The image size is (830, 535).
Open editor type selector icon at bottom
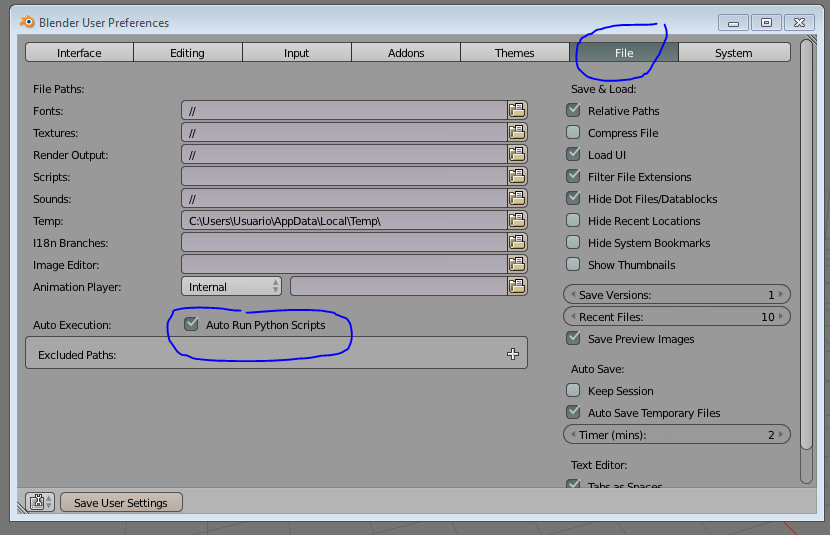point(40,502)
